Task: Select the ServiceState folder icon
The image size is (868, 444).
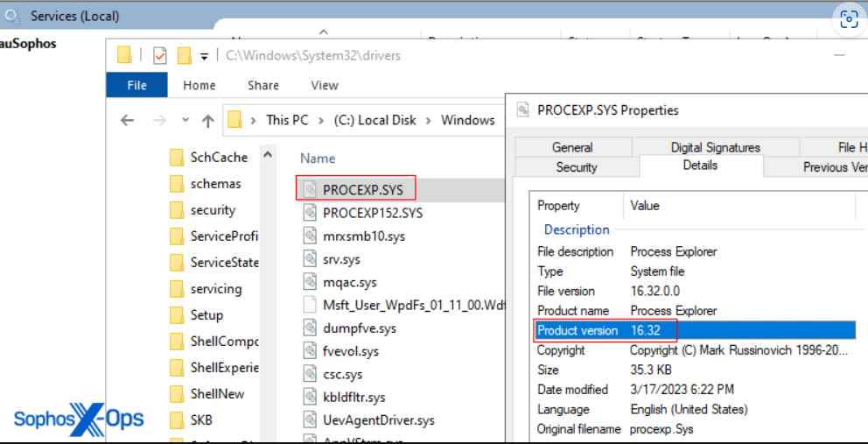Action: tap(177, 263)
